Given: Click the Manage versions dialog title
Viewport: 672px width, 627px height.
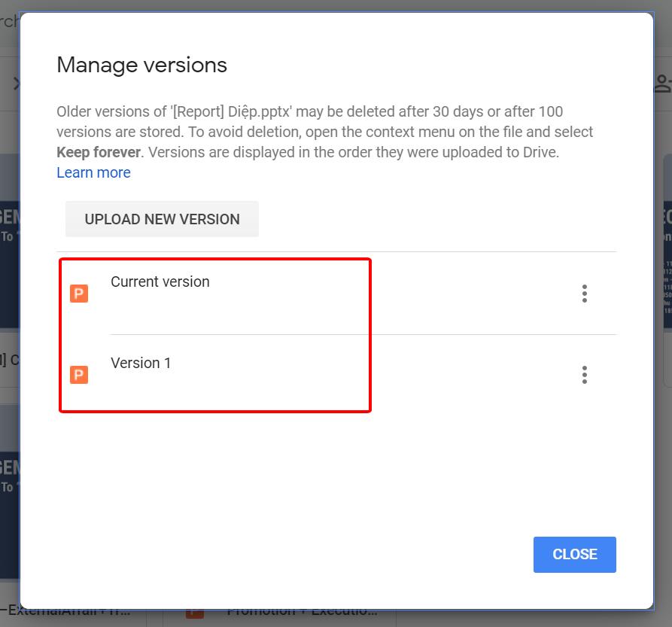Looking at the screenshot, I should [141, 65].
